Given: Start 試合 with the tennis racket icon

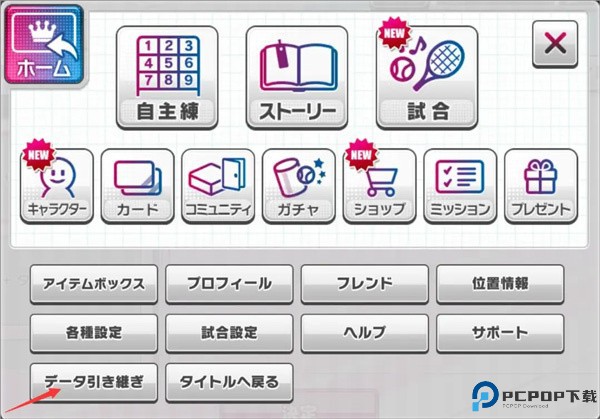Looking at the screenshot, I should pyautogui.click(x=427, y=78).
